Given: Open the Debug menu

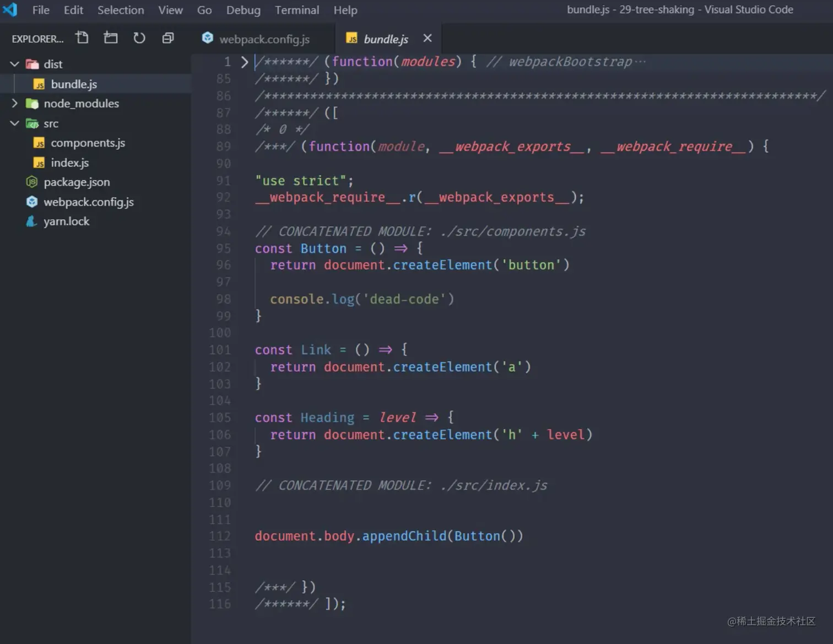Looking at the screenshot, I should click(x=244, y=10).
